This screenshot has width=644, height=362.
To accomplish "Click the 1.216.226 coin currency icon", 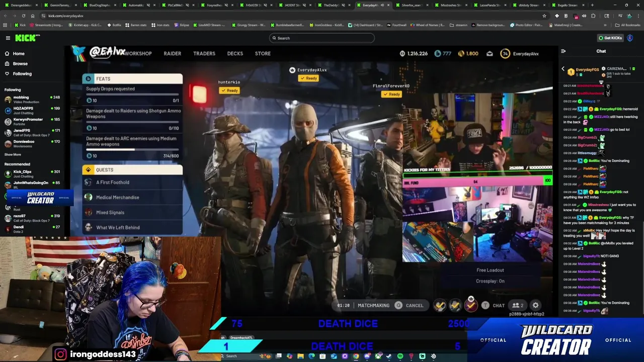I will point(403,54).
